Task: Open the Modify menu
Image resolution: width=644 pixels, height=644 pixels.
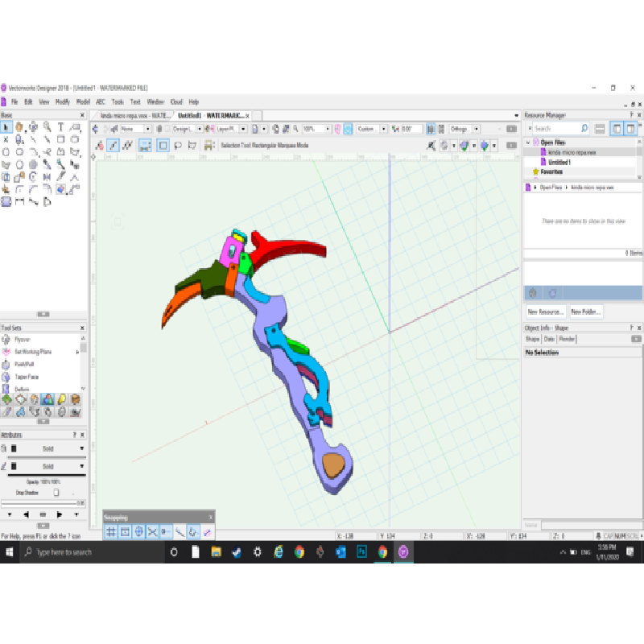Action: click(x=62, y=102)
